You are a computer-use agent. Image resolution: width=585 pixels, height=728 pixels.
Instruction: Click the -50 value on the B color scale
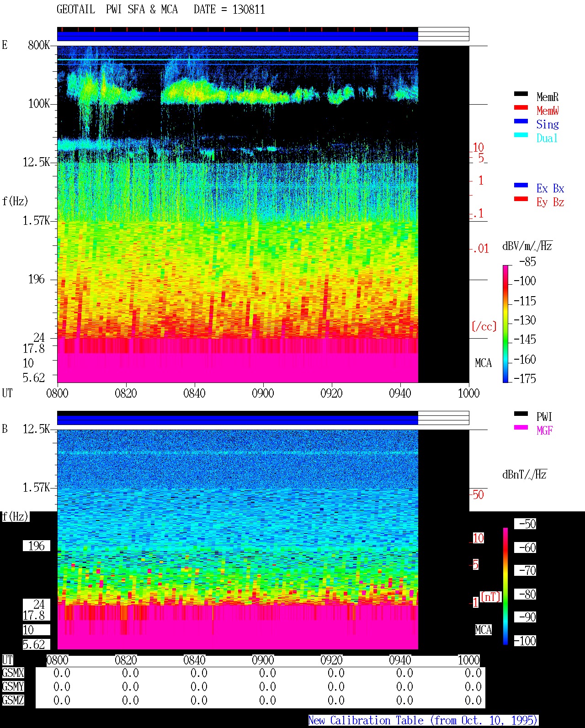coord(525,524)
